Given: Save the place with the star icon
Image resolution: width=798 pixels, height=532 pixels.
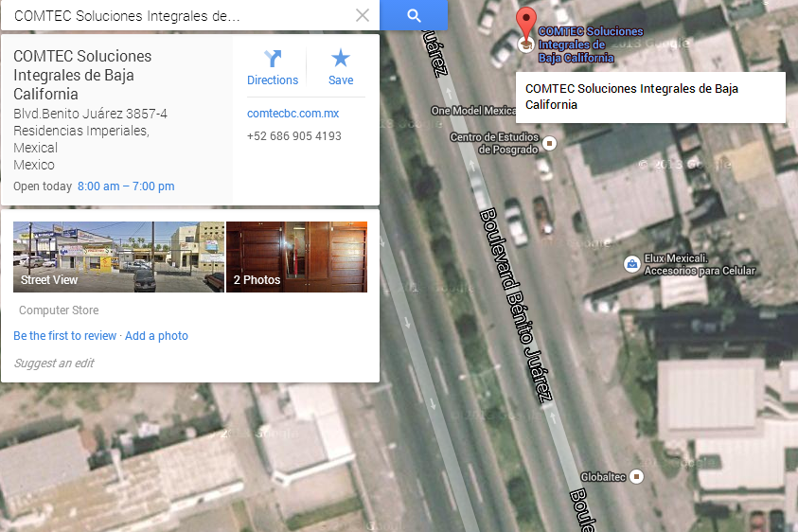Looking at the screenshot, I should click(341, 68).
